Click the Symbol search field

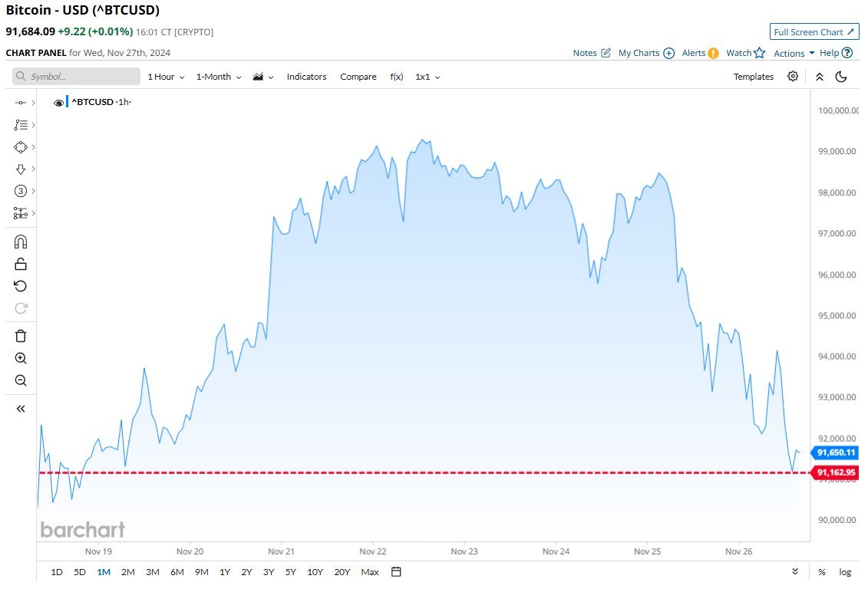pos(77,77)
